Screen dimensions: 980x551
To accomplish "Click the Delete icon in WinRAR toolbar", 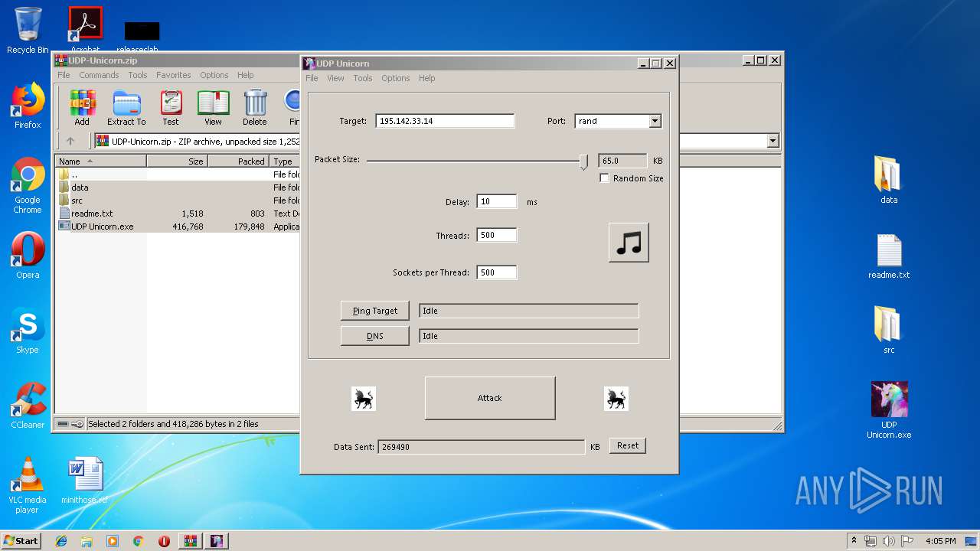I will pos(255,108).
